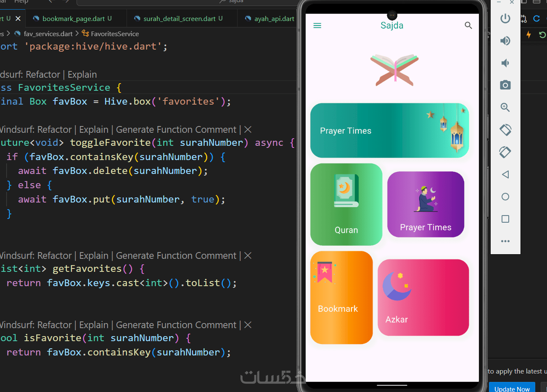The height and width of the screenshot is (392, 547).
Task: Raise volume with emulator volume up icon
Action: click(505, 41)
